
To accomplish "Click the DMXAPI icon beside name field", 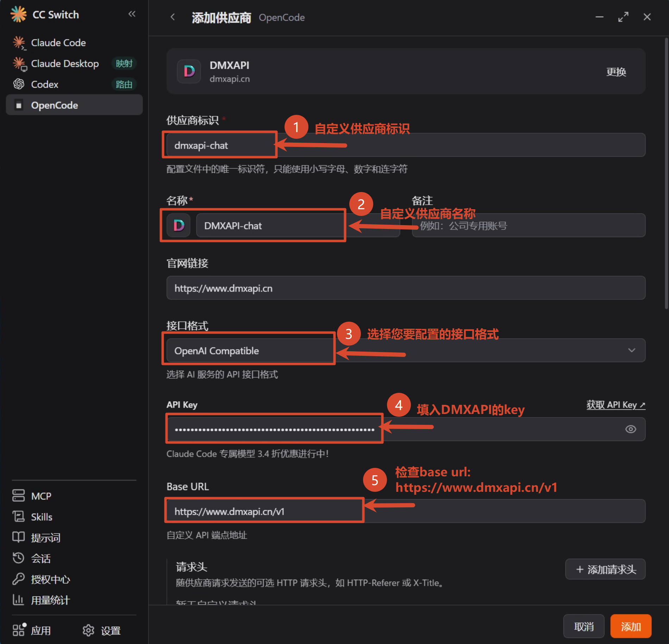I will (179, 225).
